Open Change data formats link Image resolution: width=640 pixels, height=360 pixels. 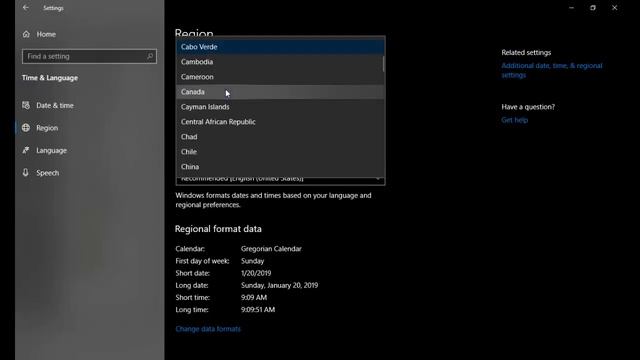pyautogui.click(x=208, y=329)
